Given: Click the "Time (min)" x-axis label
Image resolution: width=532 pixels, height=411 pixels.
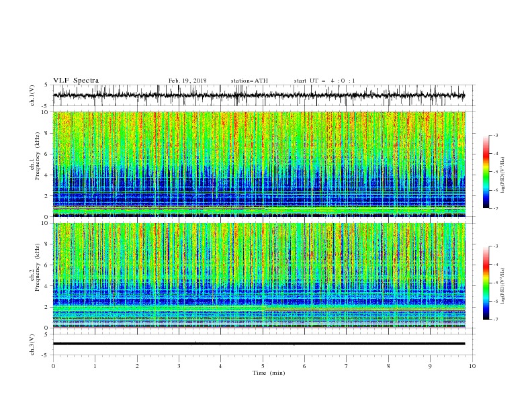Looking at the screenshot, I should tap(269, 373).
